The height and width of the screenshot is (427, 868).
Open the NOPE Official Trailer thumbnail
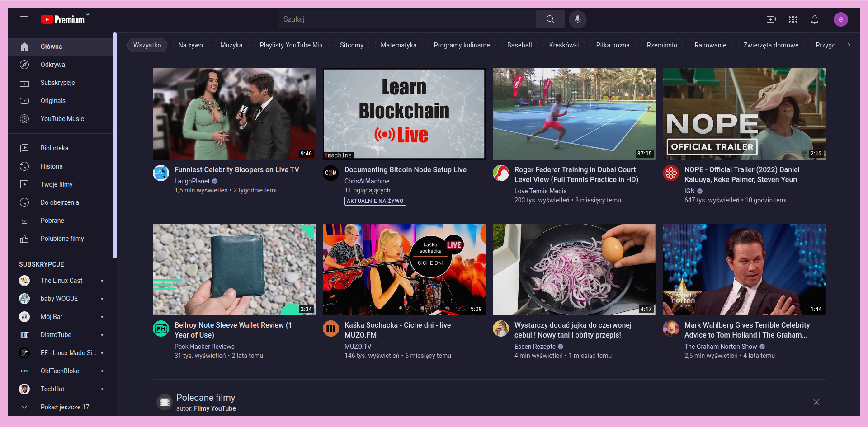pyautogui.click(x=744, y=114)
